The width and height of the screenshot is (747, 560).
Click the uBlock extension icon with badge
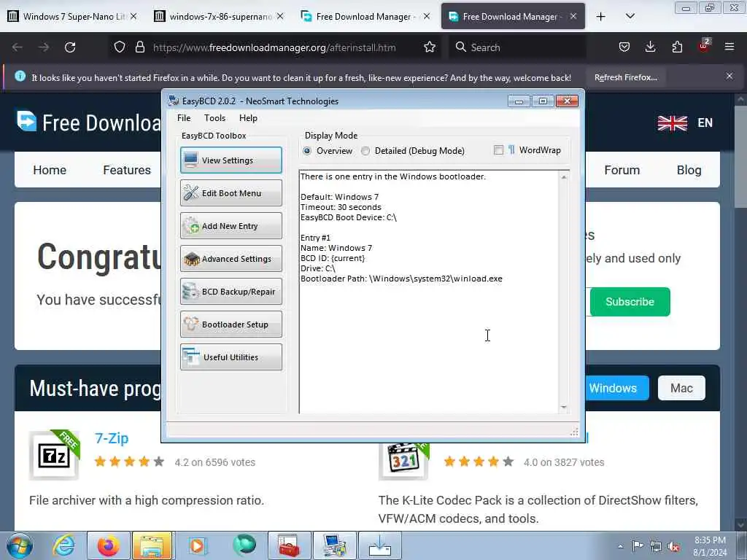click(x=704, y=46)
